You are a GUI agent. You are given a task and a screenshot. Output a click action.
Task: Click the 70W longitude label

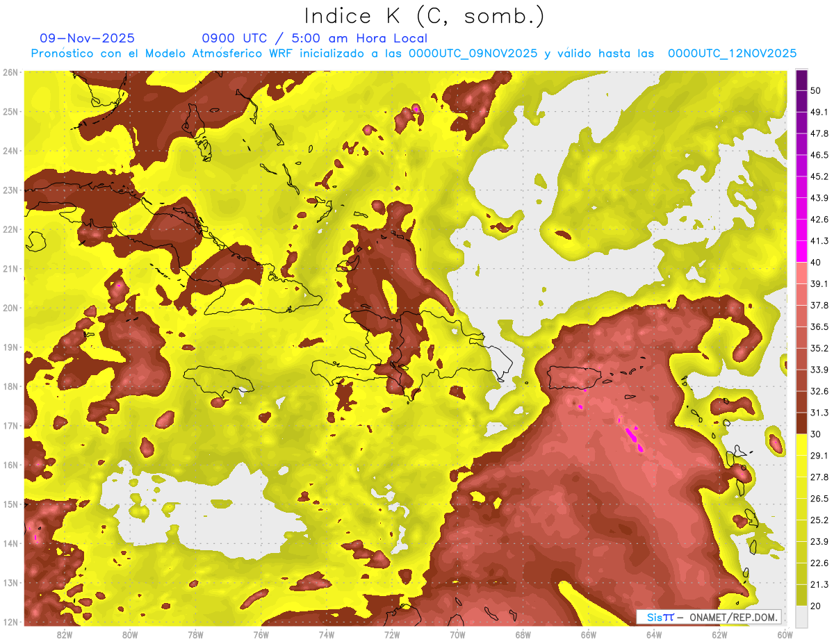click(x=457, y=634)
